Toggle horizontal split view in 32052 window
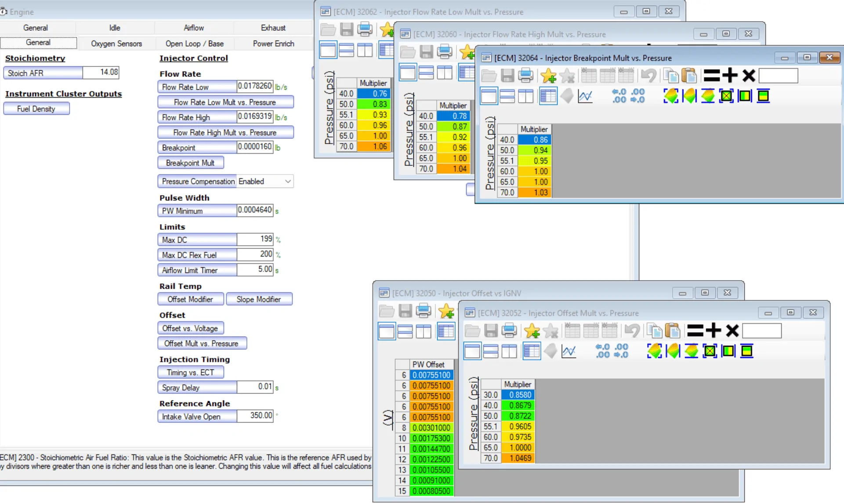 point(490,351)
